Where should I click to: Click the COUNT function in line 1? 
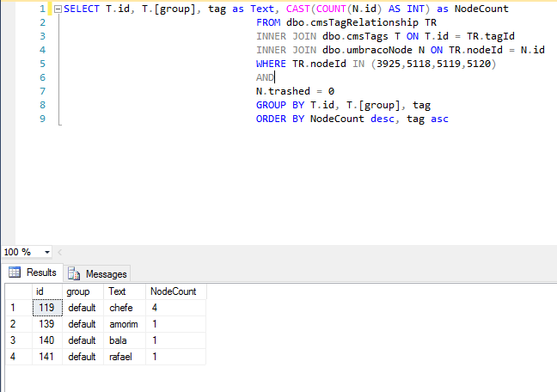coord(331,9)
